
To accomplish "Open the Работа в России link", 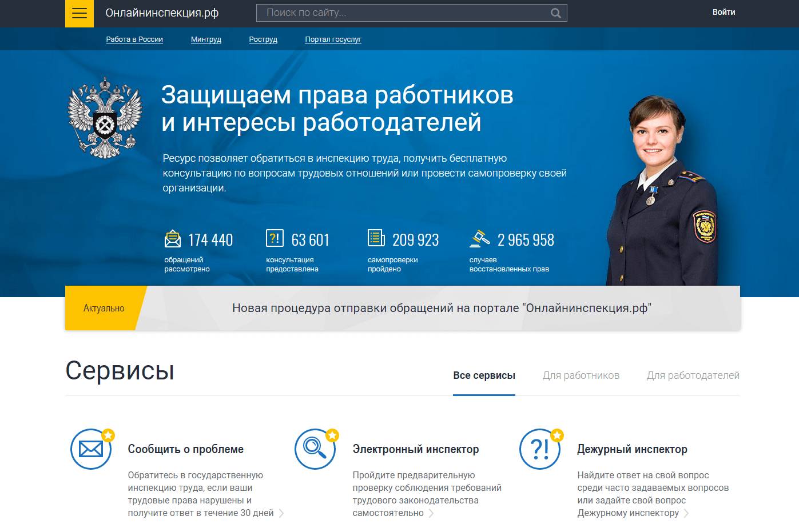I will point(134,39).
